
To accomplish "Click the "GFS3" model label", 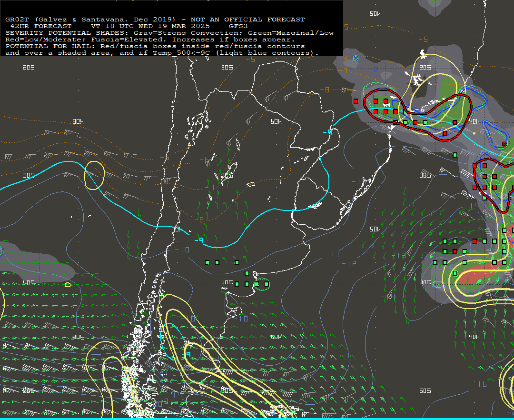I will point(238,26).
